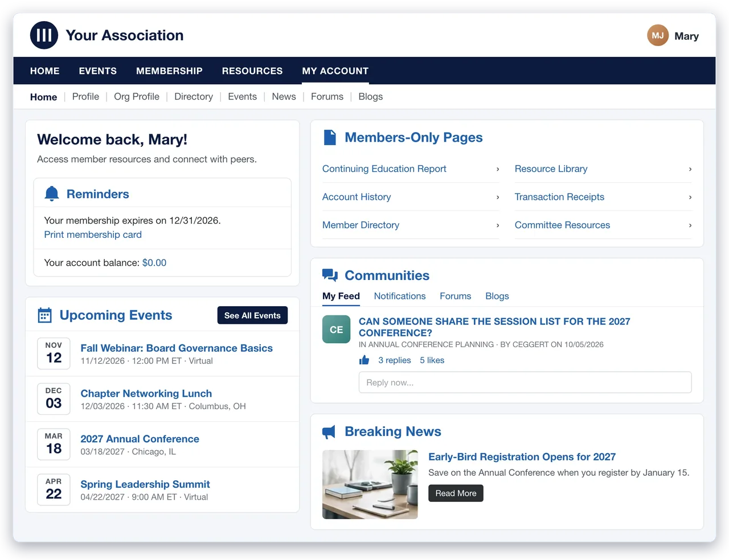Click the Breaking News desk photo thumbnail
The image size is (729, 560).
coord(370,484)
